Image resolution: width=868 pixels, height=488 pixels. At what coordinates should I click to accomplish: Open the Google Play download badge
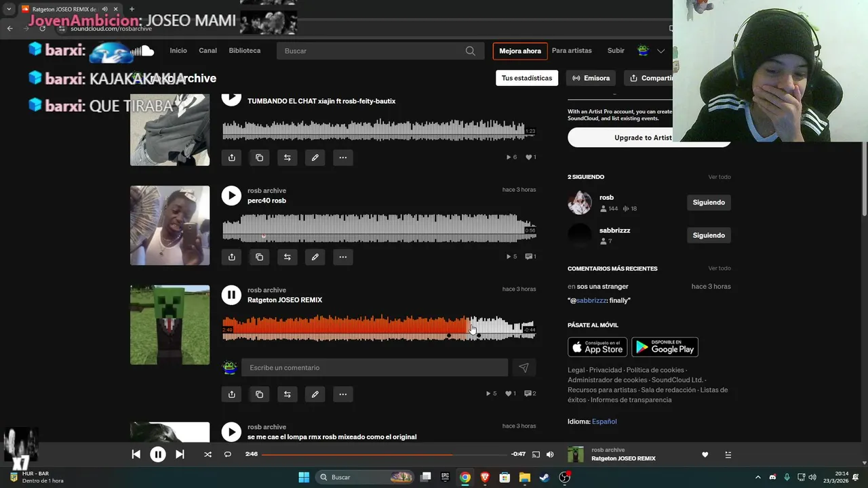pos(665,347)
